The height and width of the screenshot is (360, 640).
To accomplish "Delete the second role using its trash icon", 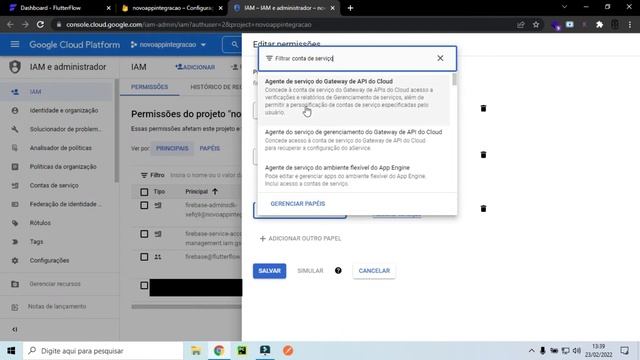I will 483,155.
